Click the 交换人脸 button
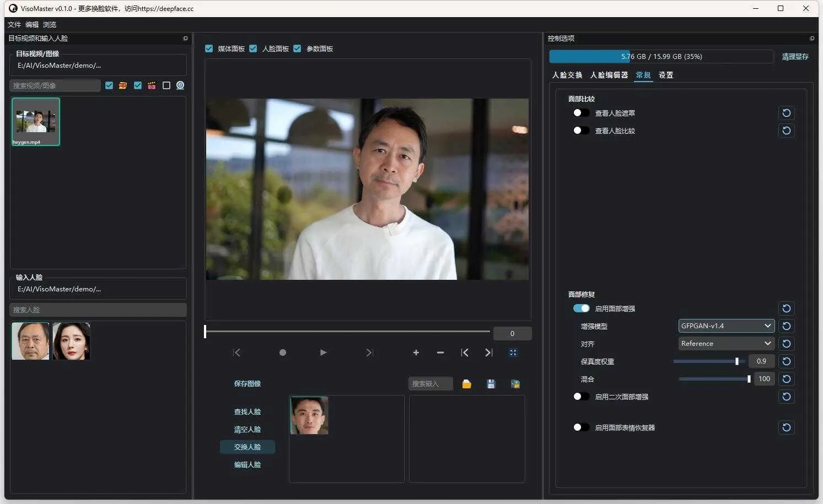Screen dimensions: 823x504 pos(248,447)
